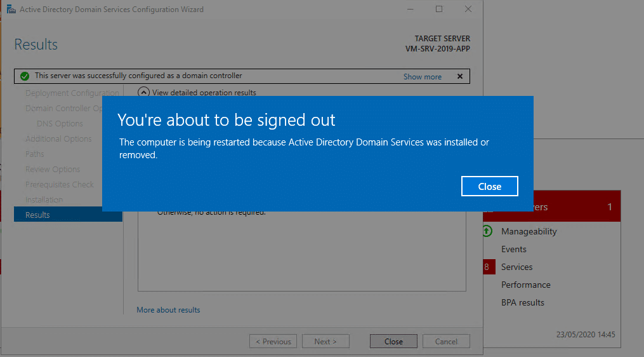This screenshot has width=644, height=357.
Task: Click the Next button
Action: point(325,341)
